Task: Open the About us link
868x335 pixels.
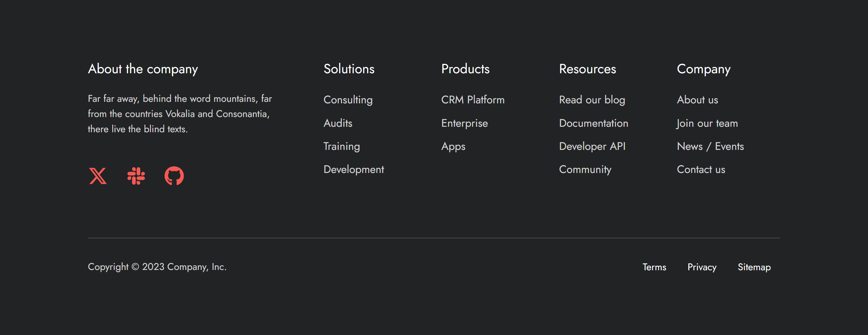Action: [x=697, y=100]
